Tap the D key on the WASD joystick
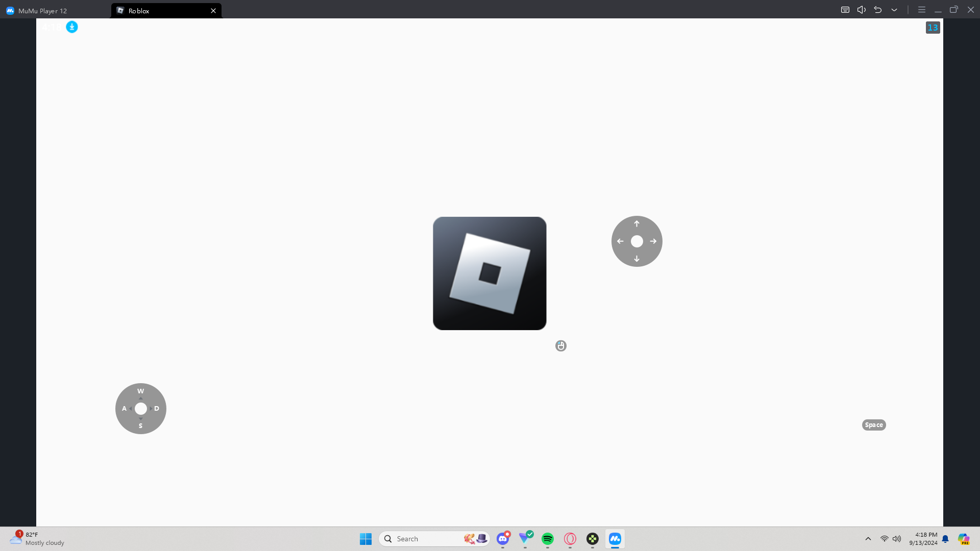This screenshot has height=551, width=980. [157, 409]
